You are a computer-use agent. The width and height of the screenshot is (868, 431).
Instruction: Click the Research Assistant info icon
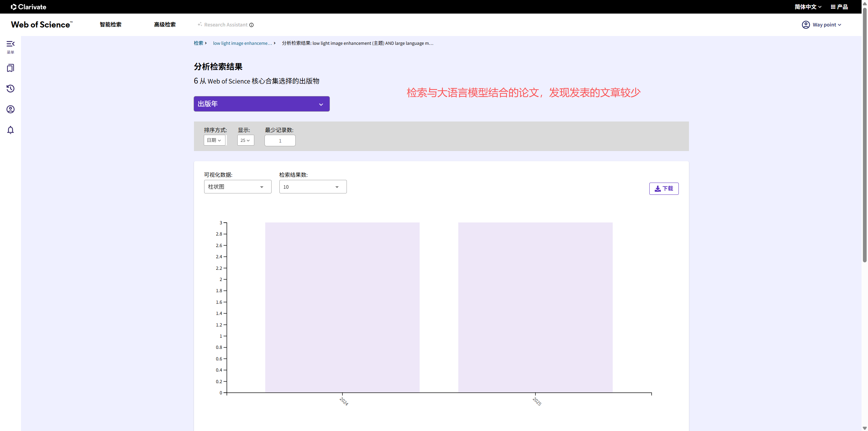click(x=252, y=25)
